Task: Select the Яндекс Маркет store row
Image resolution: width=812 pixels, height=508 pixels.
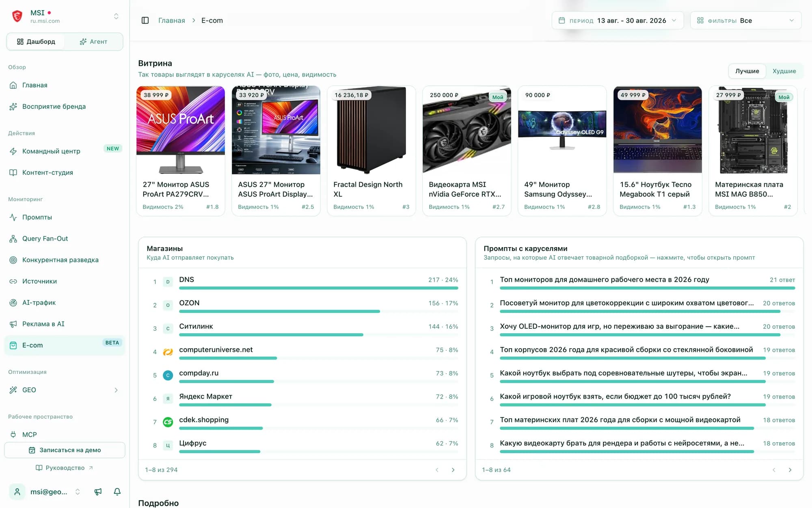Action: click(x=302, y=399)
